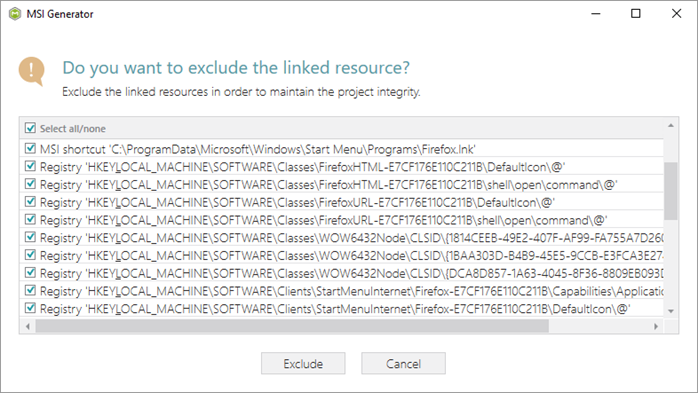The height and width of the screenshot is (393, 698).
Task: Uncheck FirefoxURL shell open command registry checkbox
Action: [30, 219]
